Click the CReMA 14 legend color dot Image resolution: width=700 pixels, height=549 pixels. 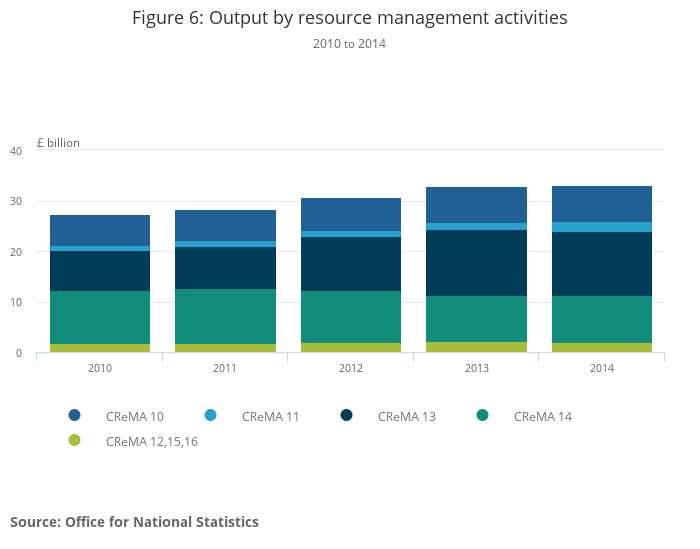482,415
